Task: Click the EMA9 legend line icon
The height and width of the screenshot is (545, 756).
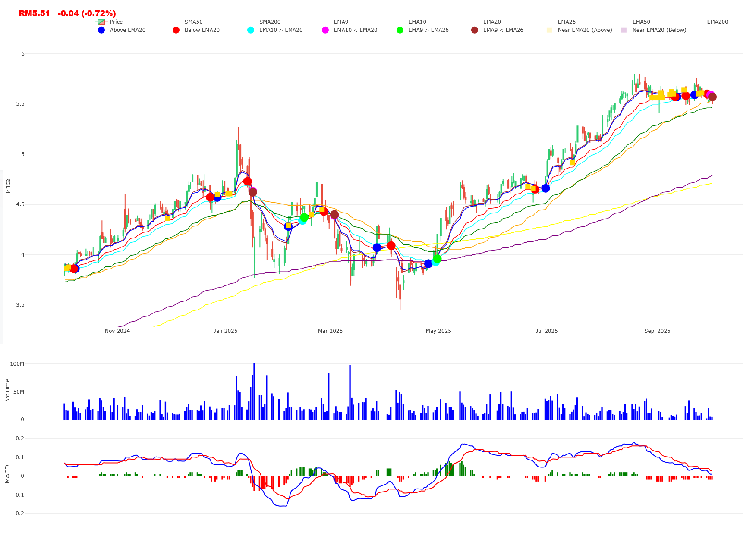Action: click(326, 22)
